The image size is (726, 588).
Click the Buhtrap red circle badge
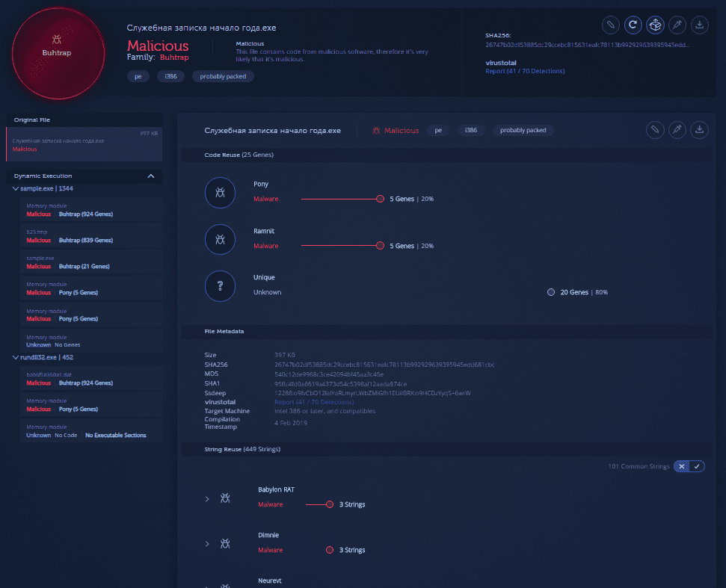point(58,53)
